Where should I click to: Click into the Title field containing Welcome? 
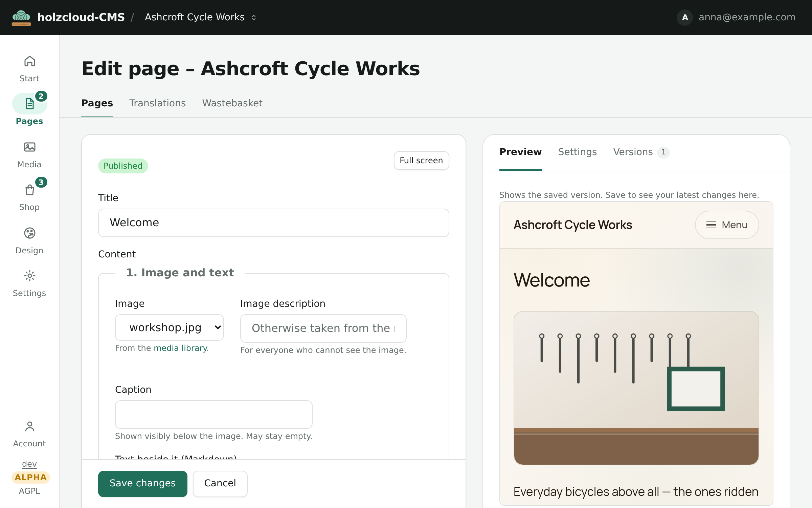[274, 223]
